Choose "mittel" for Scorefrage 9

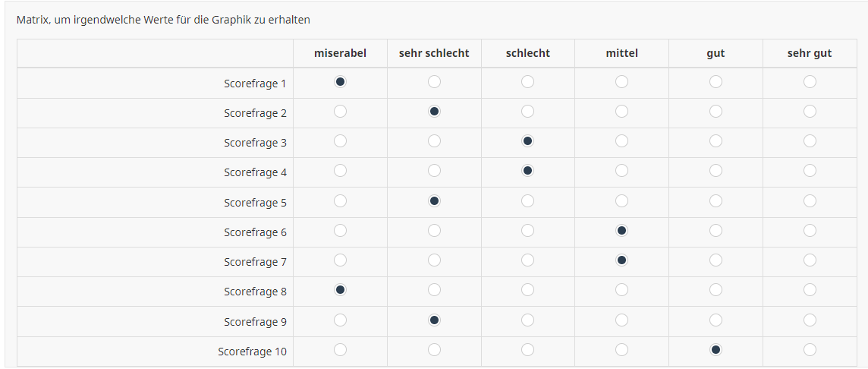point(621,320)
